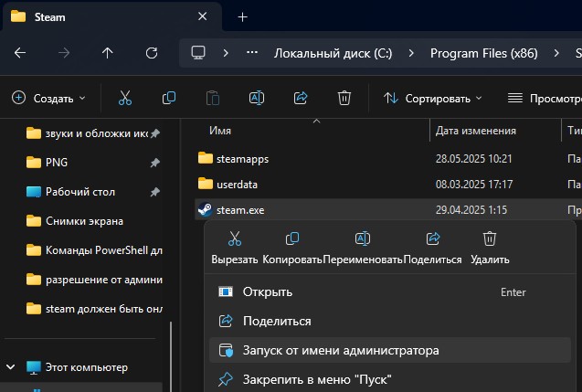Click steam.exe Steam logo icon
Screen dimensions: 582x392
(x=205, y=210)
